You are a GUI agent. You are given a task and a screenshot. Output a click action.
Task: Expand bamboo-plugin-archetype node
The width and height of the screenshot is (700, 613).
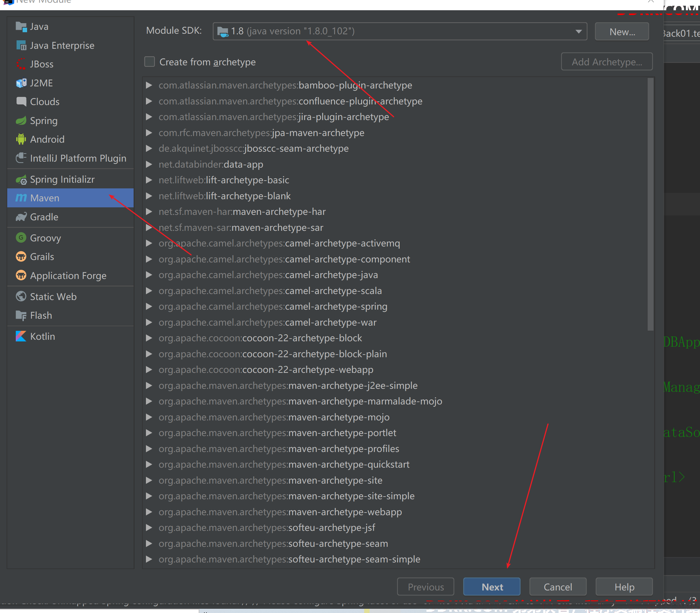tap(149, 85)
